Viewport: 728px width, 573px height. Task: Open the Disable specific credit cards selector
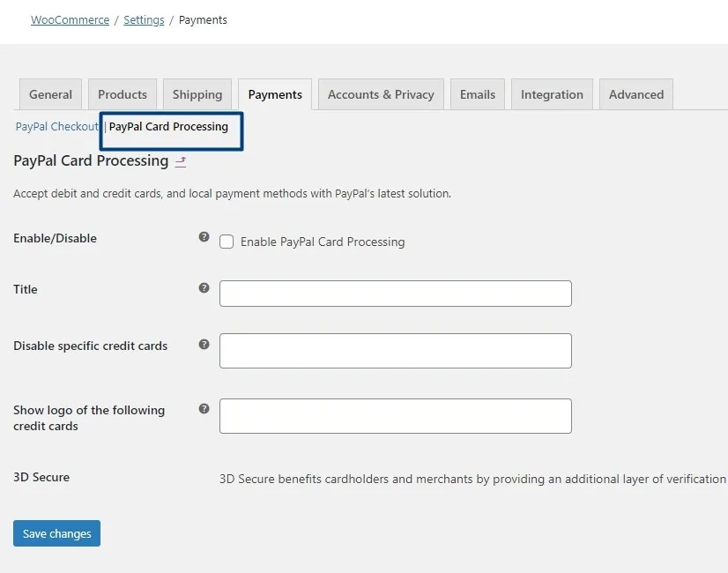coord(396,351)
